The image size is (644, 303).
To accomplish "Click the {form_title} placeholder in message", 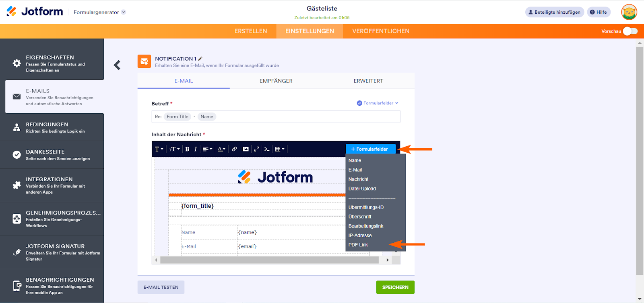I will (197, 206).
